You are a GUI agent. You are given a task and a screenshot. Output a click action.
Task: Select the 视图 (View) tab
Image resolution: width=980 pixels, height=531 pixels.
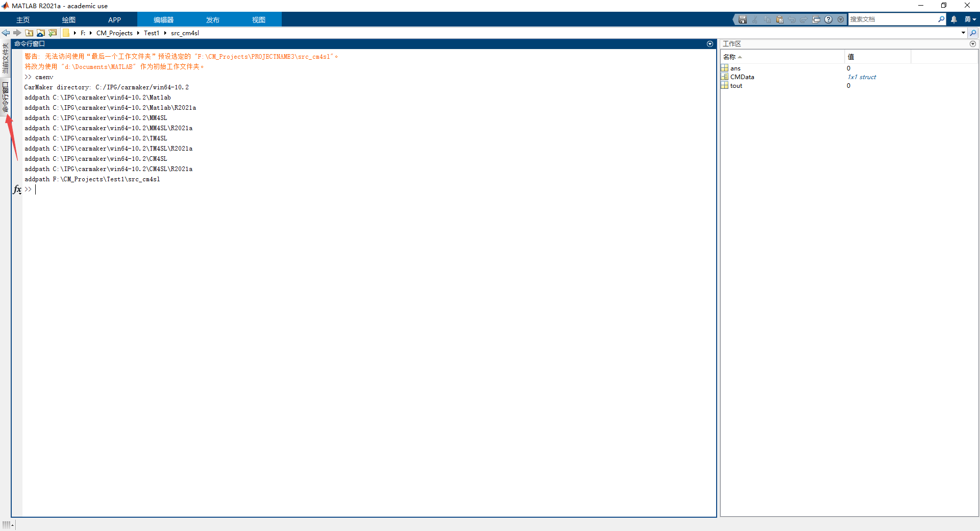point(259,20)
